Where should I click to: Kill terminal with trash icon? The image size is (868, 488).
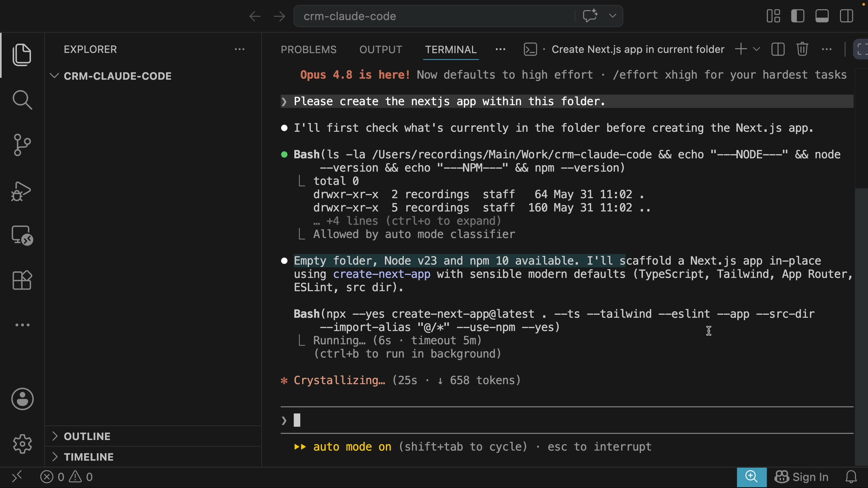[802, 49]
